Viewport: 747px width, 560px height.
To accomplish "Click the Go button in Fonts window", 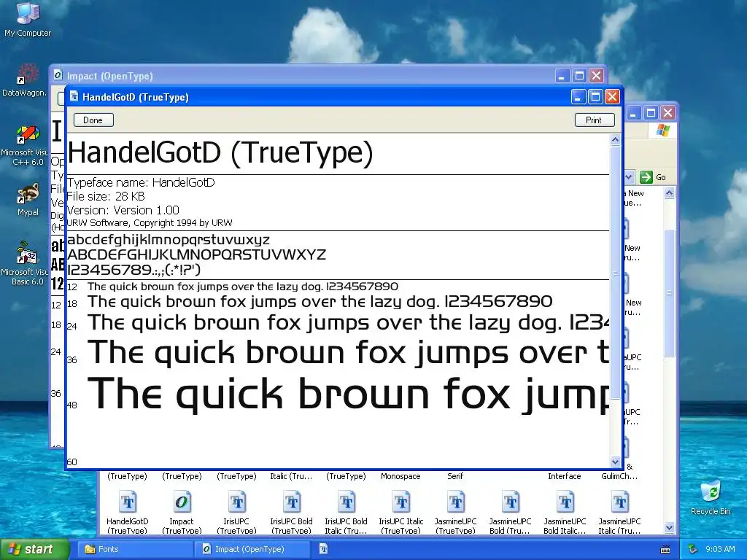I will click(x=654, y=177).
